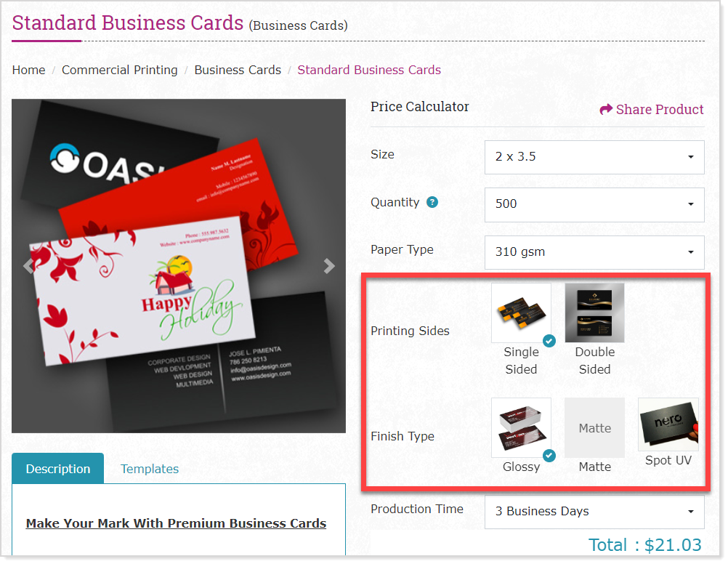
Task: Select the Spot UV label option
Action: coord(668,460)
